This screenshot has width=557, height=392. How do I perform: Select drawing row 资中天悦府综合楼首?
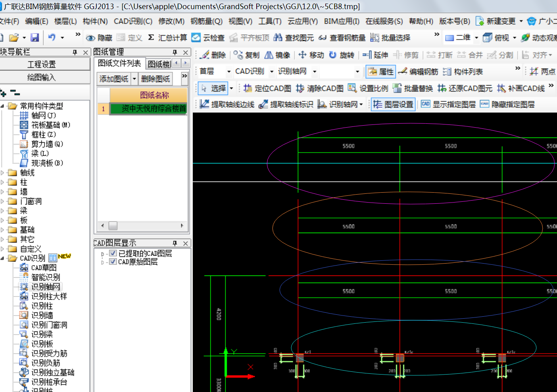[148, 109]
